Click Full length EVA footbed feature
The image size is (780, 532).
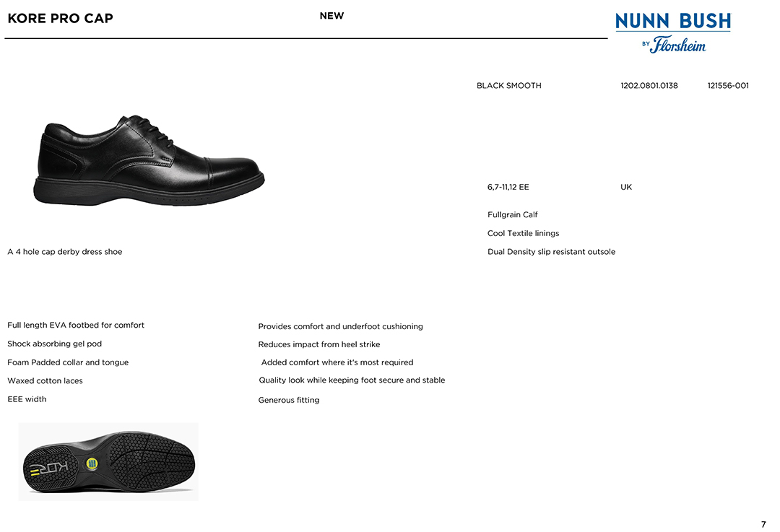coord(76,325)
